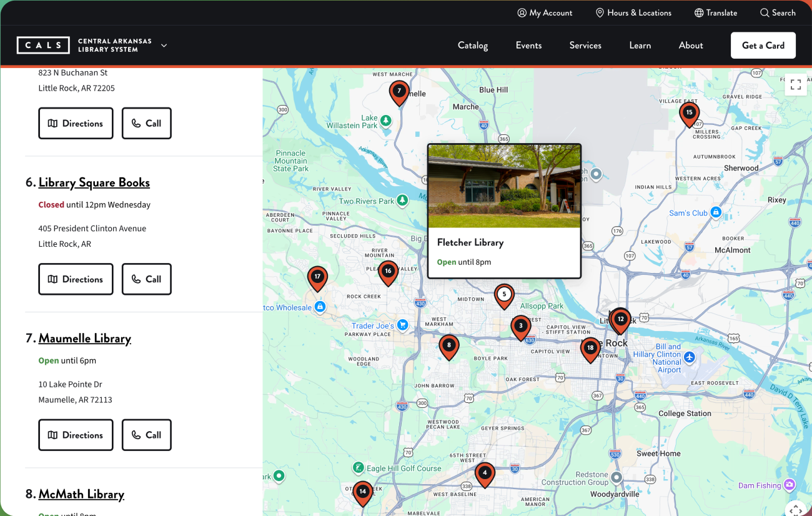Image resolution: width=812 pixels, height=516 pixels.
Task: Open the Learn menu
Action: (640, 45)
